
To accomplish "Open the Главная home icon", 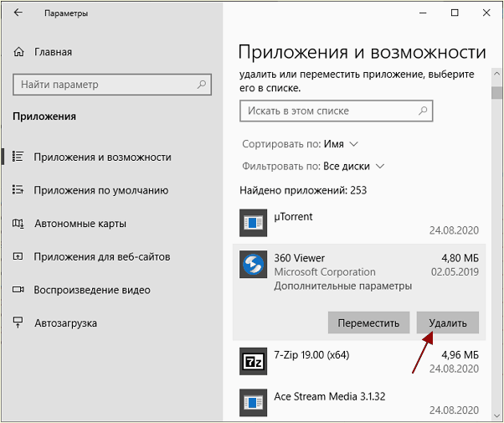I will (18, 52).
